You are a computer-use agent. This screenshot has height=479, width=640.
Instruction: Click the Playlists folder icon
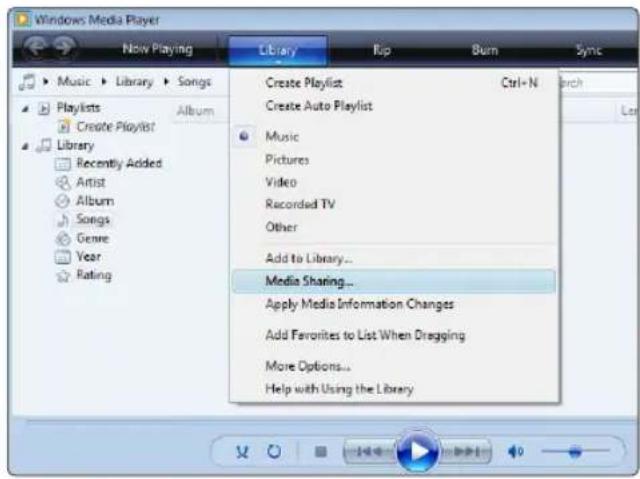(x=44, y=109)
